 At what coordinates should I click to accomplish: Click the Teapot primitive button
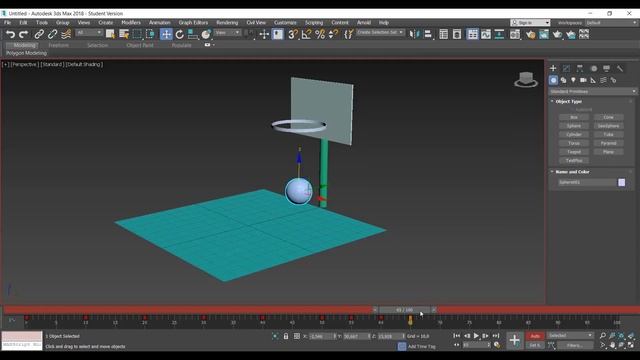(x=574, y=152)
